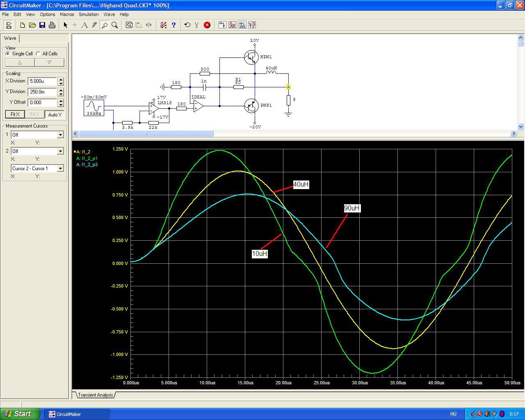Select the All Cells radio button
The height and width of the screenshot is (420, 525).
(x=38, y=54)
